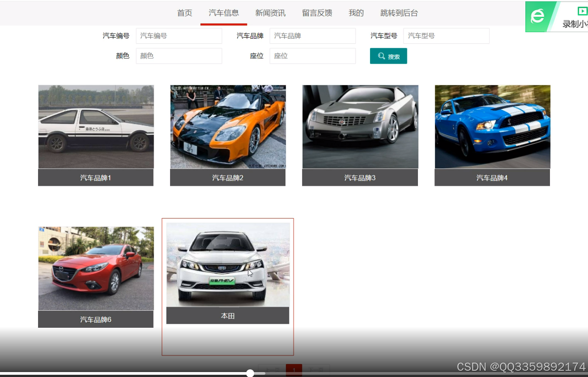Click the green recorder logo icon
The image size is (588, 377).
(x=537, y=17)
